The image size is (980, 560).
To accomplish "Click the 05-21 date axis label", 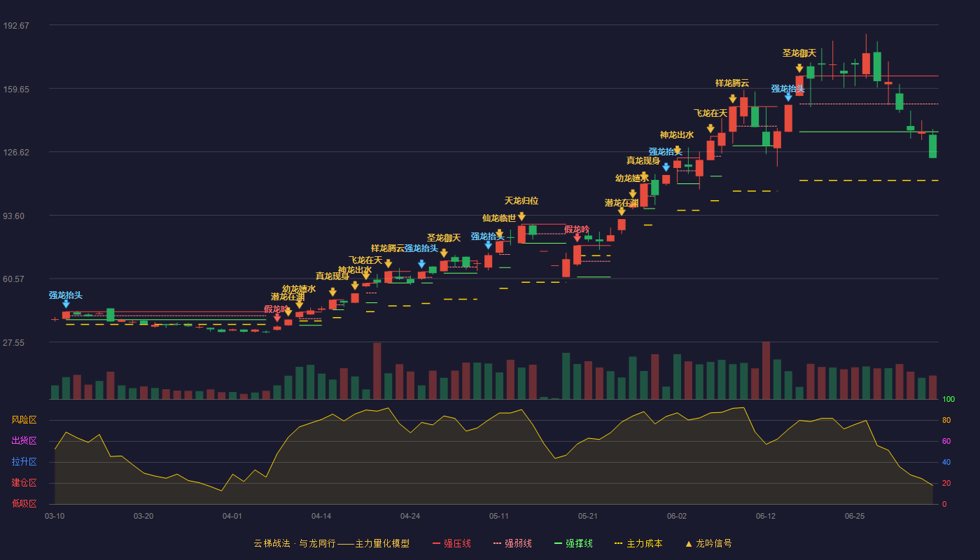I will (x=588, y=516).
